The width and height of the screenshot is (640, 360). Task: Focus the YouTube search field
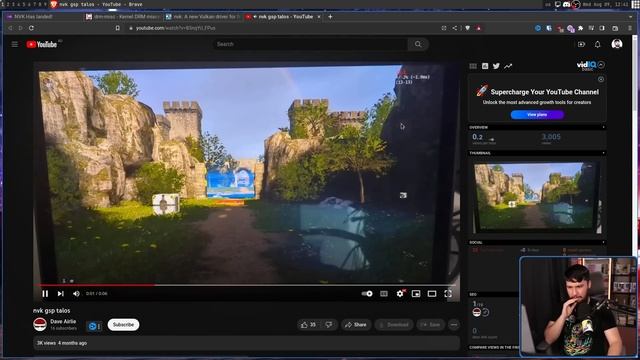pos(310,44)
